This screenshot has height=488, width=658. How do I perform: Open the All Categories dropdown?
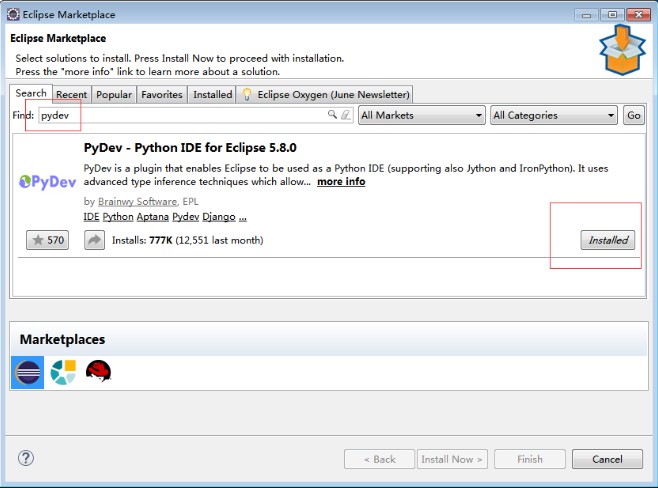[553, 115]
